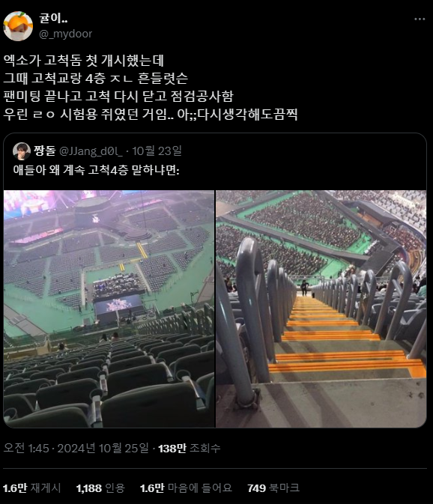Show the 1.6만 마음에 들어요 likes list
Image resolution: width=433 pixels, height=504 pixels.
point(186,488)
